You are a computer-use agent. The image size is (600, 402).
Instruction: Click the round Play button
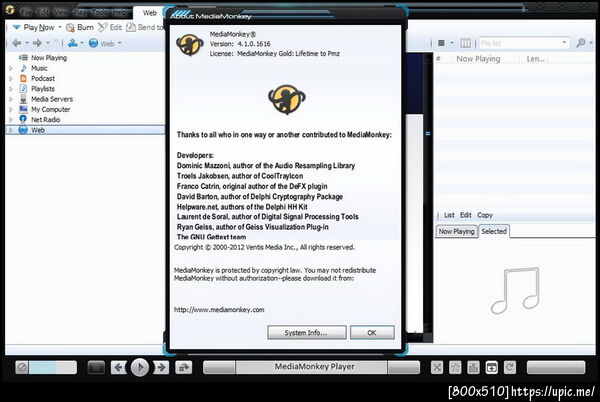point(140,368)
